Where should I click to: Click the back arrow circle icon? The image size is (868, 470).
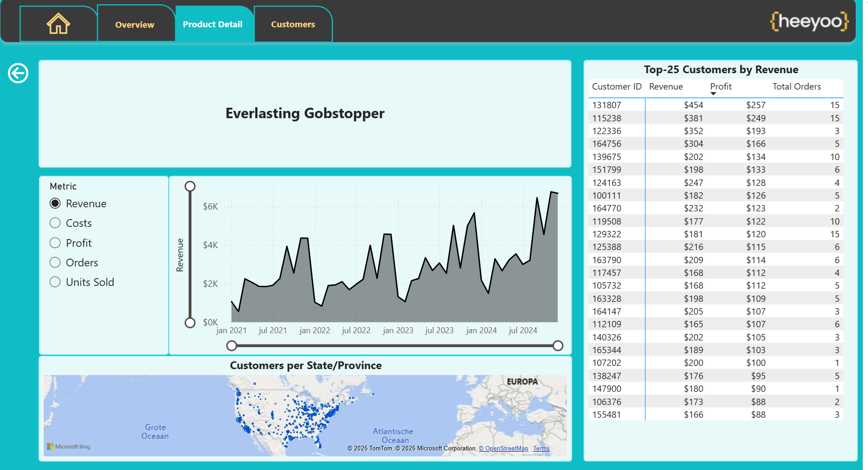(x=18, y=73)
